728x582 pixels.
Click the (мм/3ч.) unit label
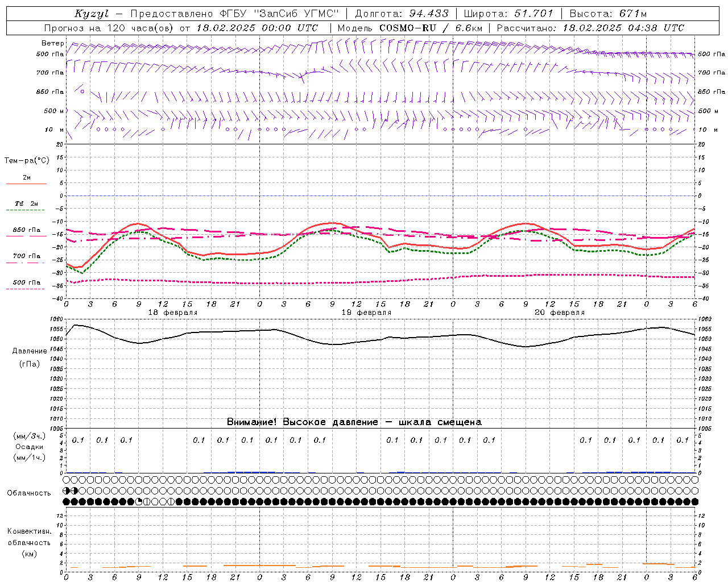click(29, 436)
